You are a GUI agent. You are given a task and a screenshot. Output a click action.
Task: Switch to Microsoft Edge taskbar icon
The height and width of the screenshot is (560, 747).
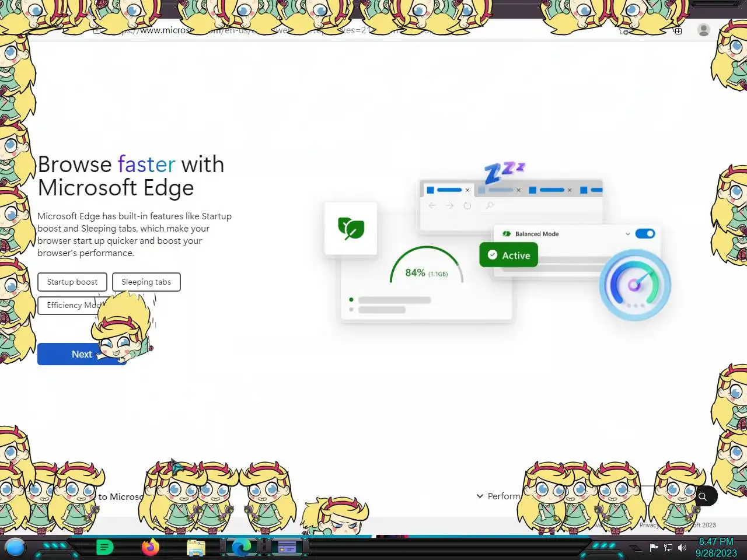241,548
